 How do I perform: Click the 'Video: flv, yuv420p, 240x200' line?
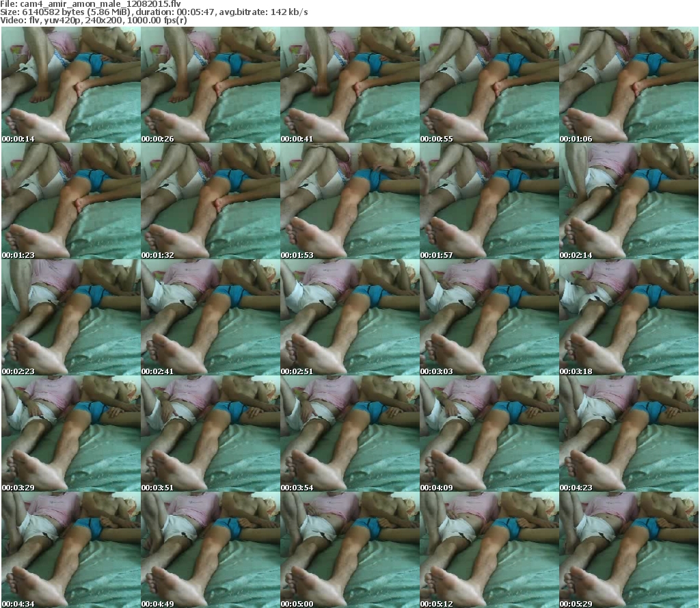(93, 20)
